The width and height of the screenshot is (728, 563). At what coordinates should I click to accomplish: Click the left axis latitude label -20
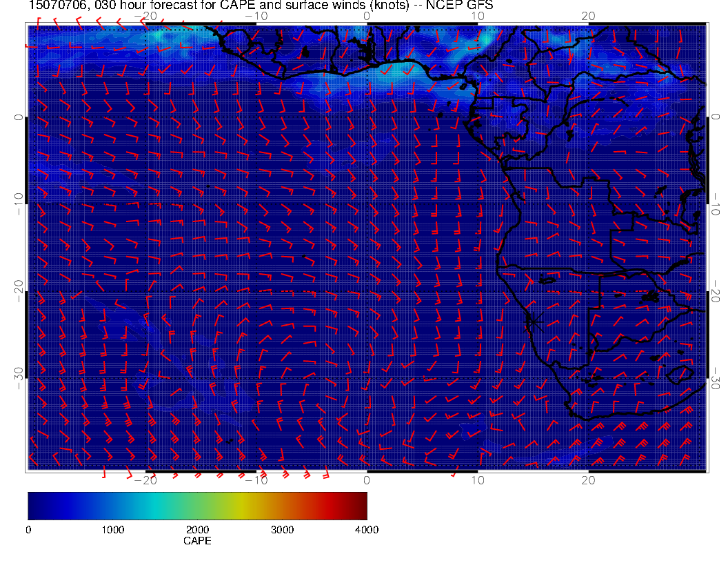(18, 291)
